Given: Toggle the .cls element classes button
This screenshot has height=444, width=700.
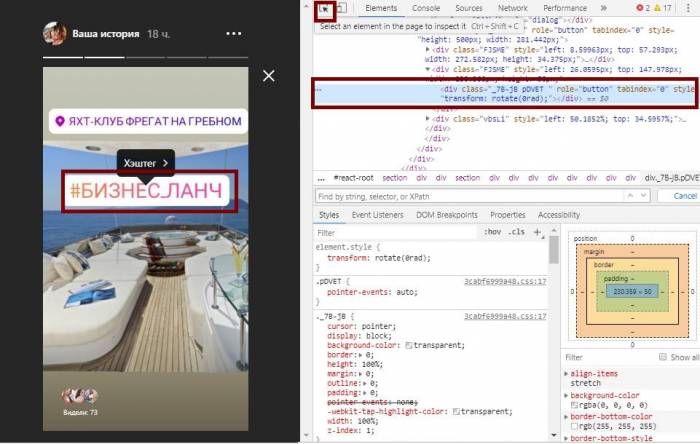Looking at the screenshot, I should coord(517,232).
